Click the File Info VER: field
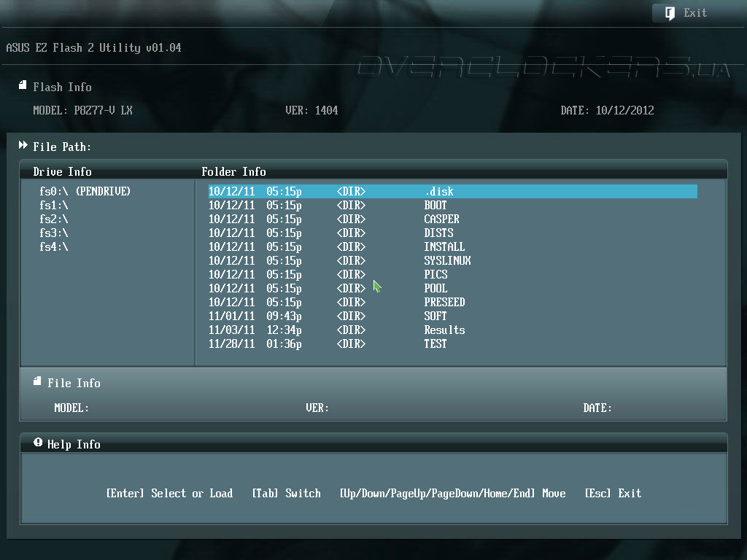The height and width of the screenshot is (560, 747). pyautogui.click(x=317, y=408)
